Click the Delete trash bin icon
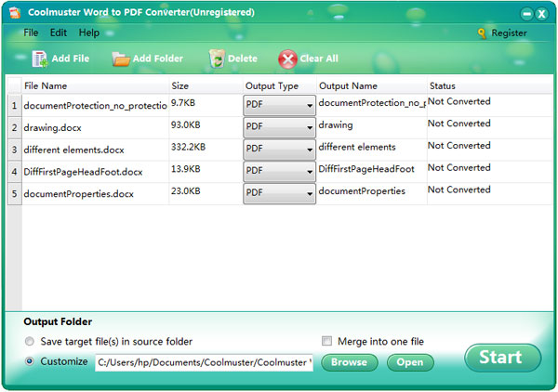 pos(217,59)
